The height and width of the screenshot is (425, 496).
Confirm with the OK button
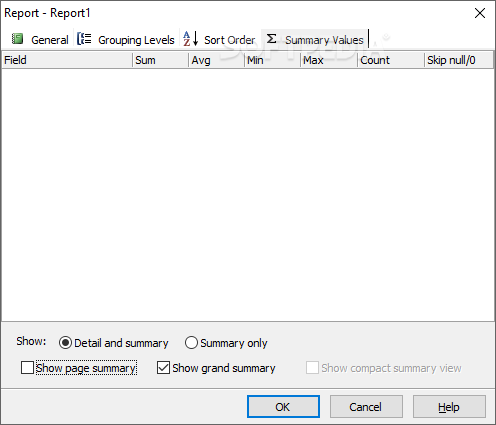click(283, 407)
